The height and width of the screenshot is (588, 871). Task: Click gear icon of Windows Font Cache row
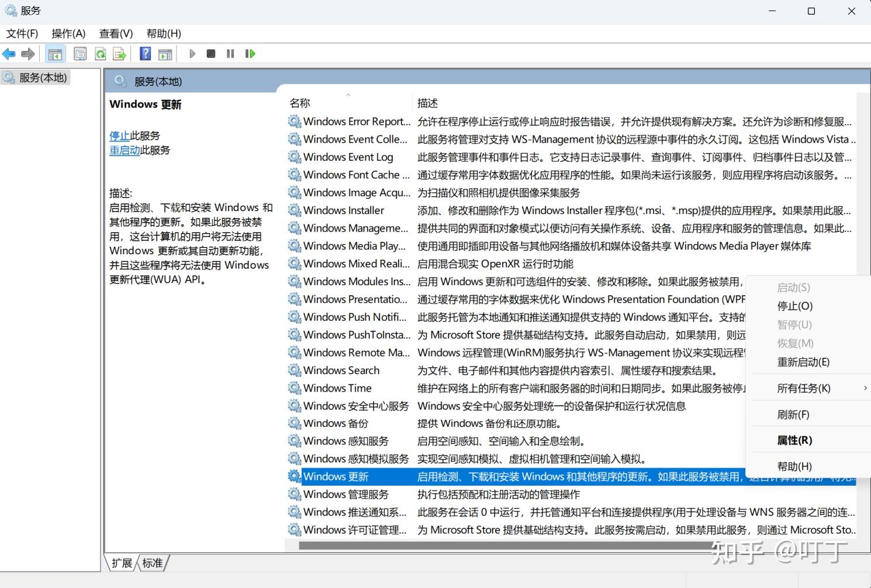click(x=295, y=175)
